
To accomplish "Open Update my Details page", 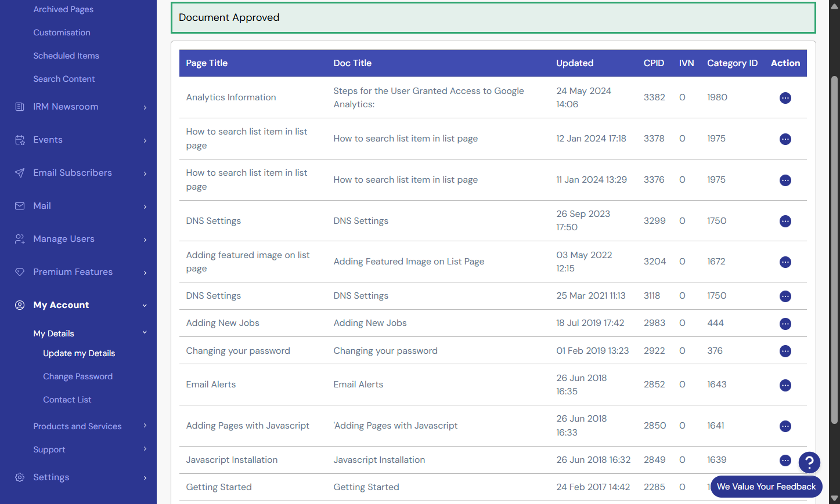I will click(79, 353).
